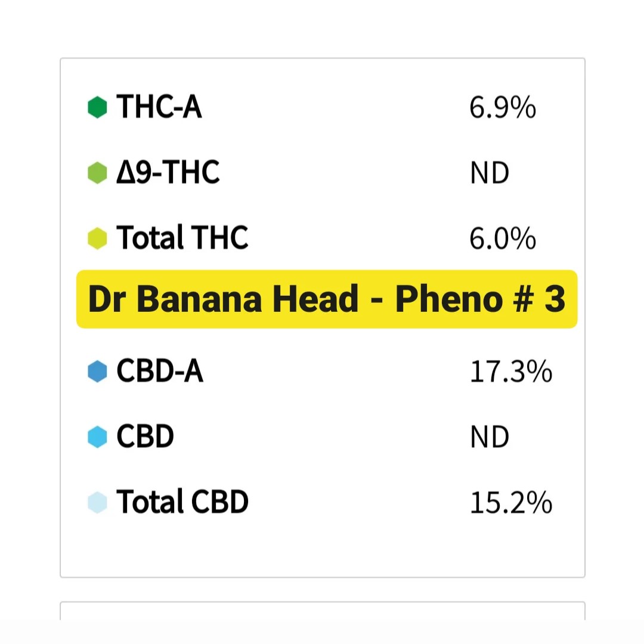Viewport: 644px width, 644px height.
Task: Click the light green Δ9-THC hexagon icon
Action: [x=97, y=174]
